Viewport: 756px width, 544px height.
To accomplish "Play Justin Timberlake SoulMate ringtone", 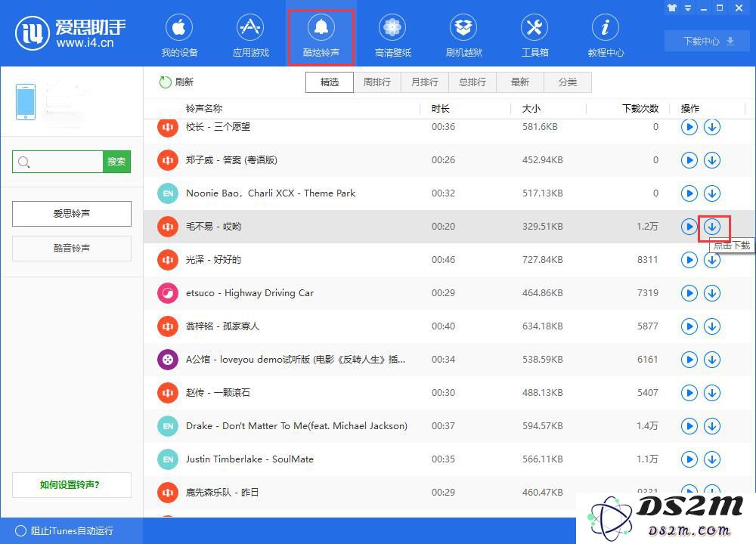I will coord(689,459).
